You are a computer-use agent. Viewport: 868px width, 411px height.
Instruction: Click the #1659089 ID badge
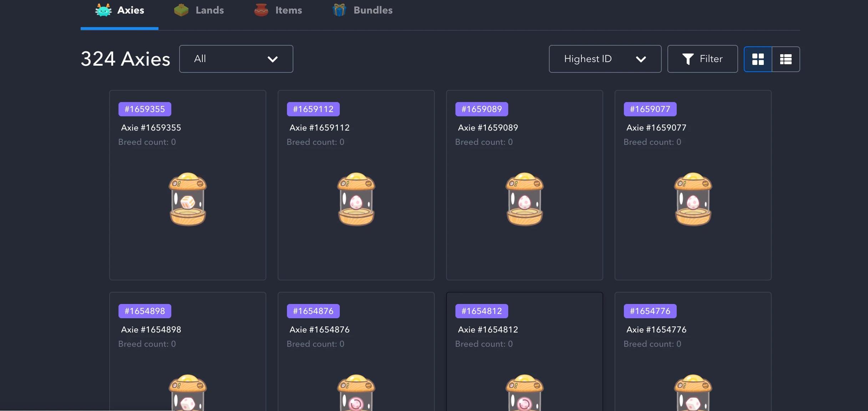tap(482, 109)
